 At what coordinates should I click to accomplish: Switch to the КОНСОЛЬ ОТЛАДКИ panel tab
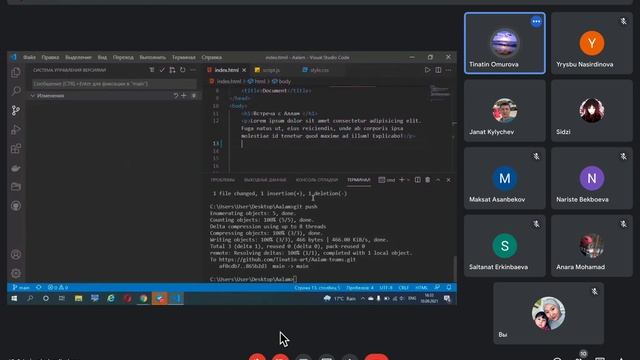316,180
